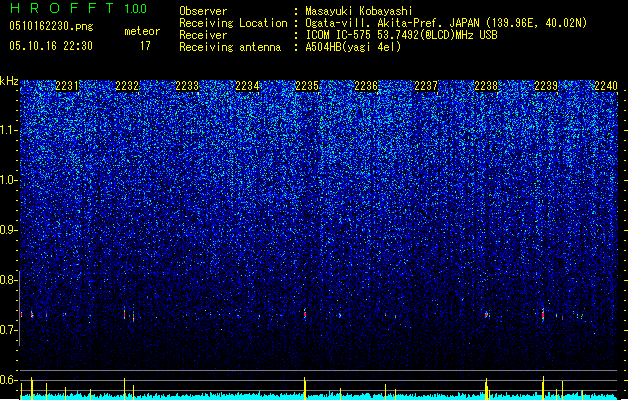This screenshot has height=400, width=629.
Task: Click the HROFFT 1.0.0 title text
Action: click(79, 8)
